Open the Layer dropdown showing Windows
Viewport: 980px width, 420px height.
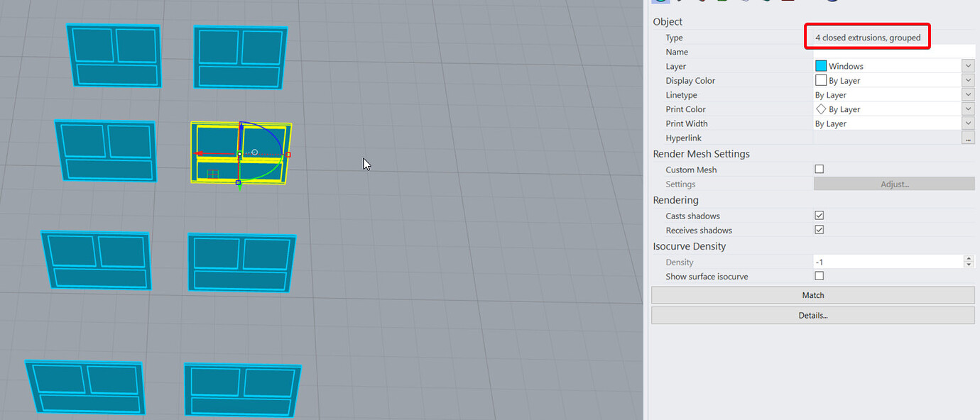968,65
